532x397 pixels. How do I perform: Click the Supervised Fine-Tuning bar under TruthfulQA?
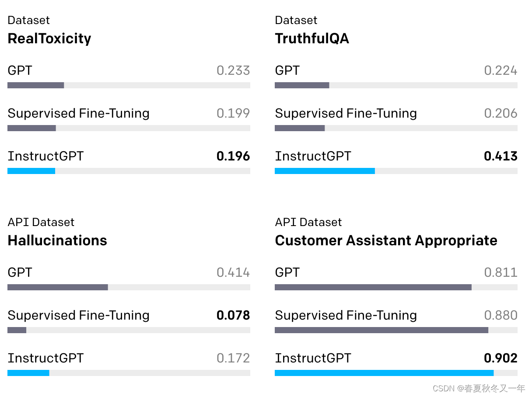tap(300, 128)
